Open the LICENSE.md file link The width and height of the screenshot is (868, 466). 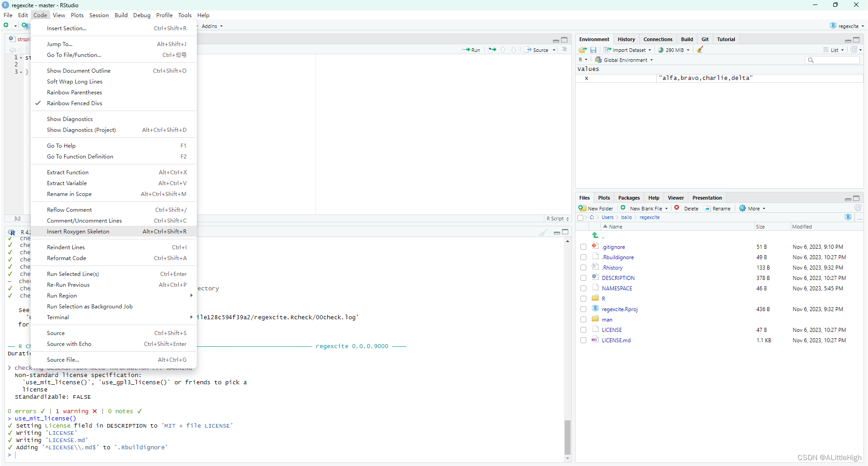pyautogui.click(x=616, y=340)
